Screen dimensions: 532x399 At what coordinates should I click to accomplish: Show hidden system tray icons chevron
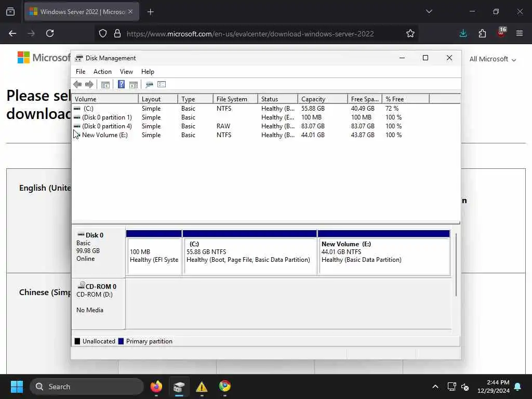click(435, 387)
